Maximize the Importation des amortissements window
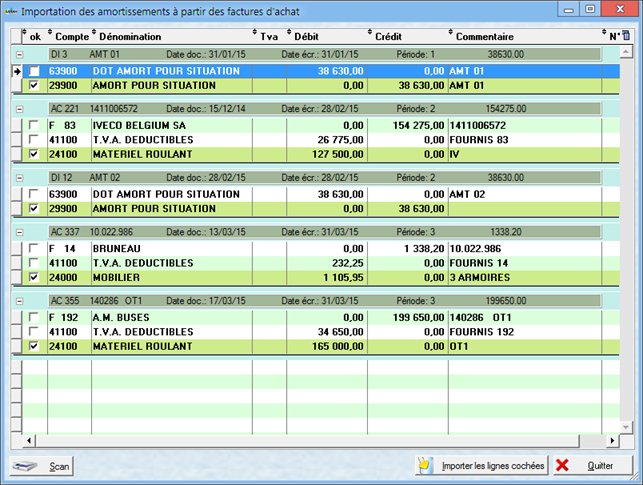 [x=590, y=9]
